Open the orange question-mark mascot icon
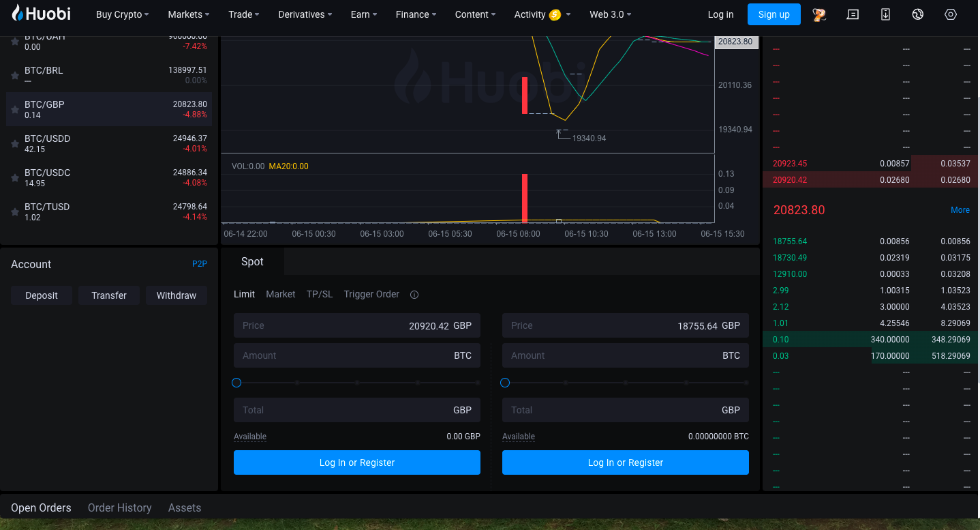Screen dimensions: 980x530 coord(819,14)
